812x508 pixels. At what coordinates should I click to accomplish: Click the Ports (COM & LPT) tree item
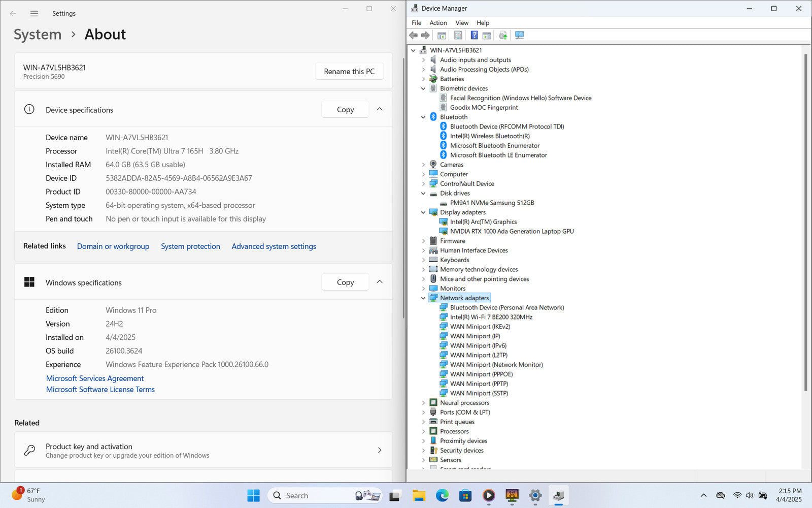click(465, 412)
